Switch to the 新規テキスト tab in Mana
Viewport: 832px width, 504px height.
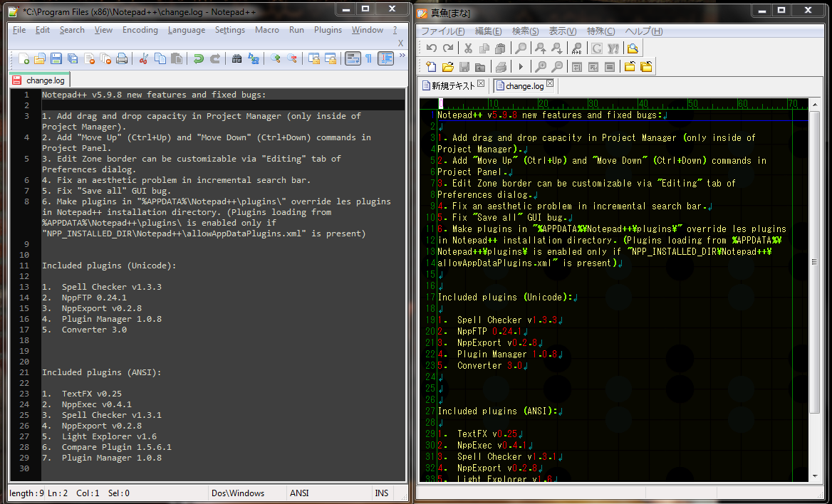[x=453, y=85]
